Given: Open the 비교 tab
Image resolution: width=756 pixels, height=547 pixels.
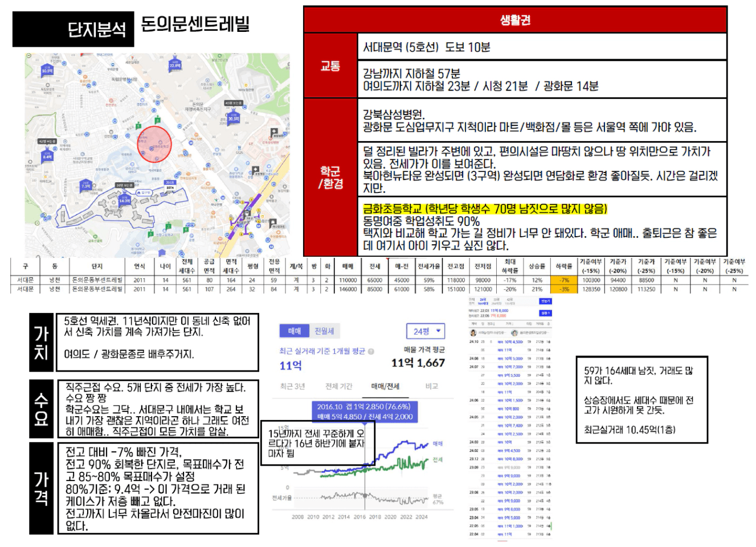Looking at the screenshot, I should (x=431, y=386).
